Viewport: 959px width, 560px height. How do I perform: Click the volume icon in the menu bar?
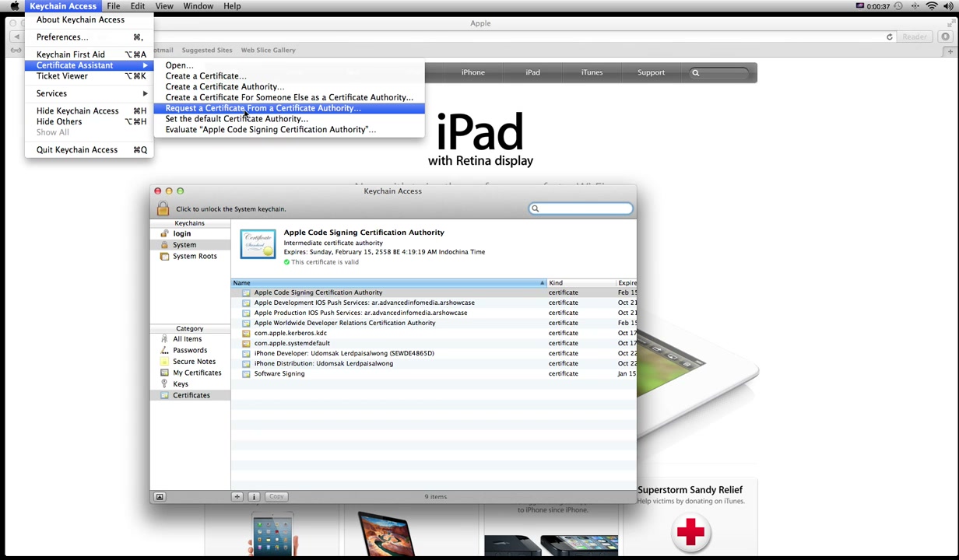950,6
